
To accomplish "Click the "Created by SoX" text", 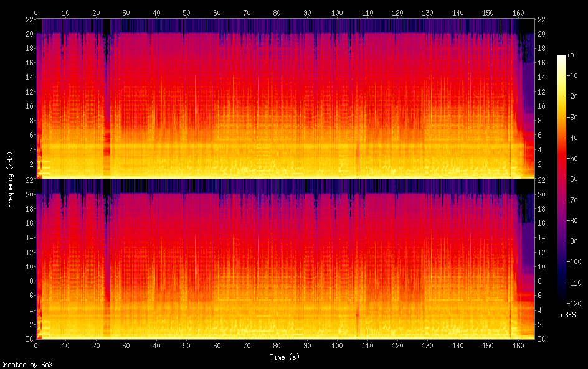I will point(26,364).
